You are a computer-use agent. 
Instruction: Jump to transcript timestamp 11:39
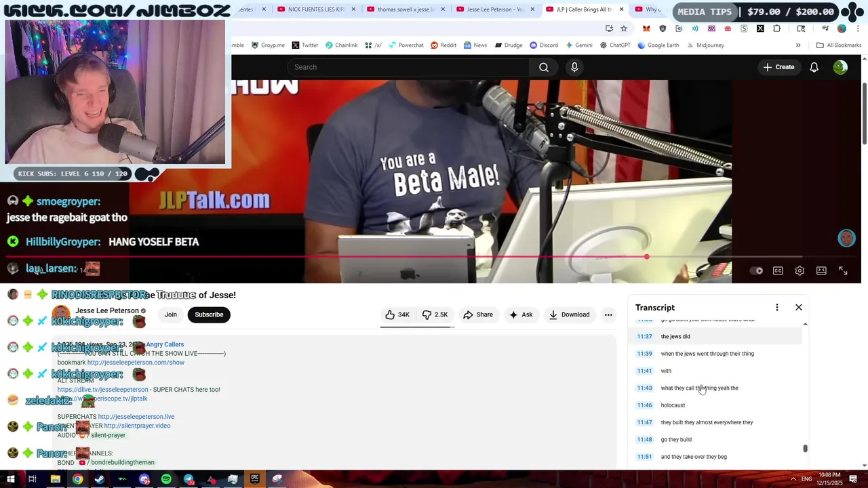tap(644, 354)
